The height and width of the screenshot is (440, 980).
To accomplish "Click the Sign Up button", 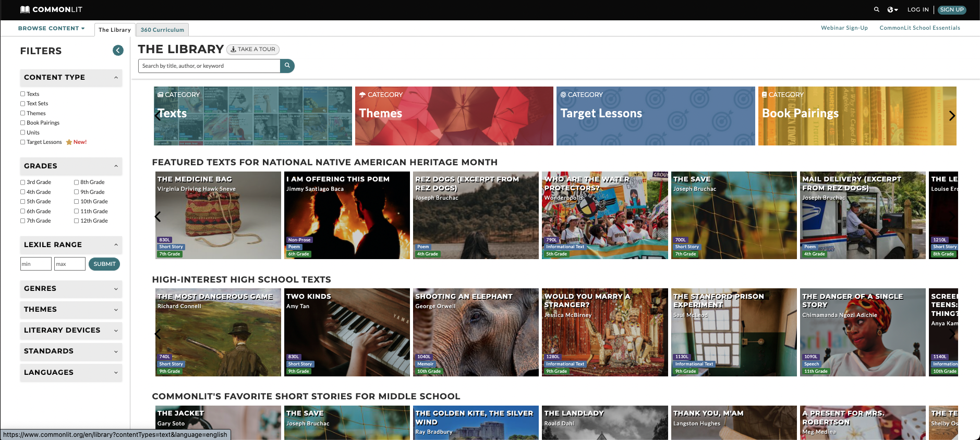I will (952, 9).
